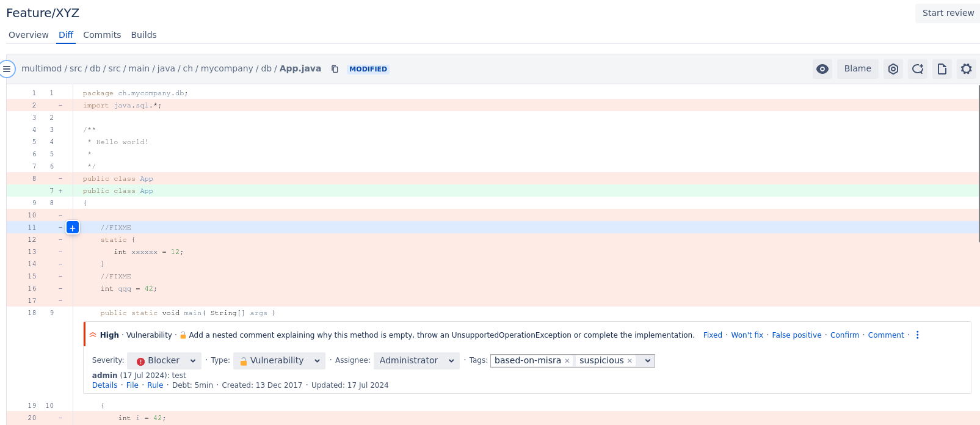Click the hexagon icon next to Blame
The image size is (980, 425).
coord(893,69)
